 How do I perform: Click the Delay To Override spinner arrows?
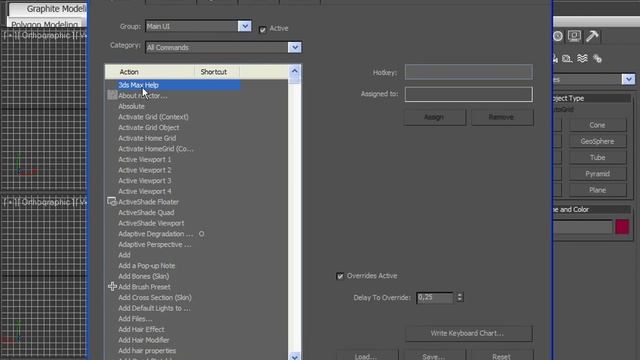(460, 297)
